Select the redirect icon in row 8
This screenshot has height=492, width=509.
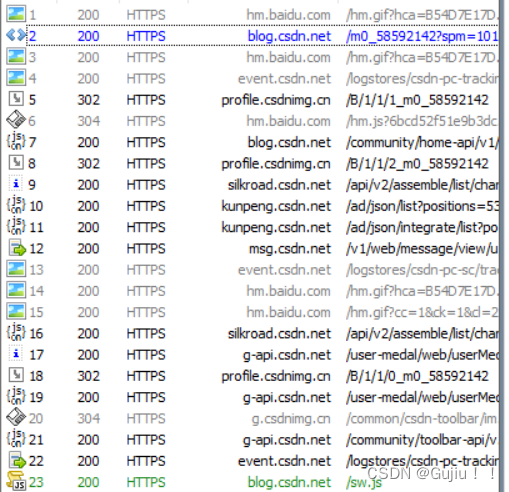16,163
